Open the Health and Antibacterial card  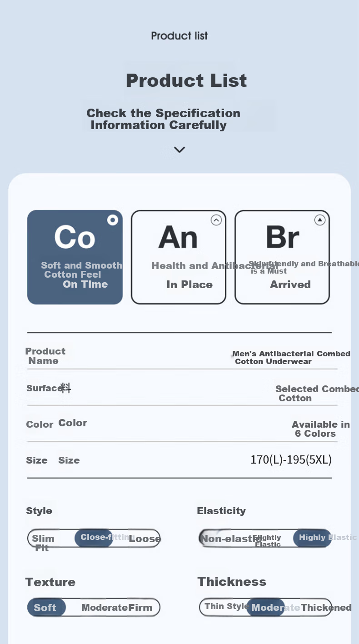pyautogui.click(x=179, y=257)
